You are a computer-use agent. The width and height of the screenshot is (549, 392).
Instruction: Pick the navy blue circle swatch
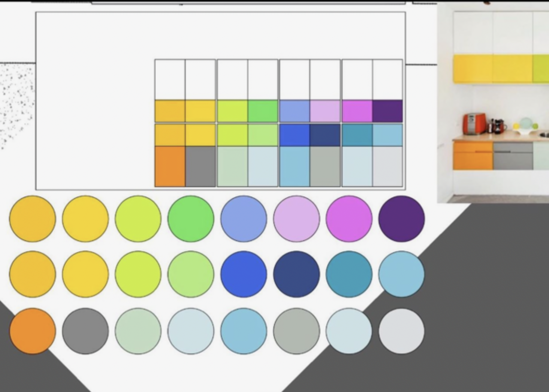296,274
